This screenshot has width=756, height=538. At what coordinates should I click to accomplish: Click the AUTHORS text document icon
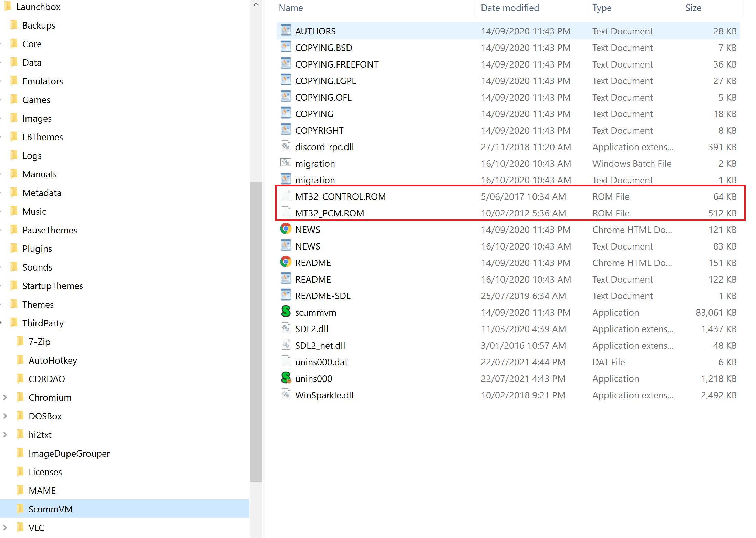(286, 30)
